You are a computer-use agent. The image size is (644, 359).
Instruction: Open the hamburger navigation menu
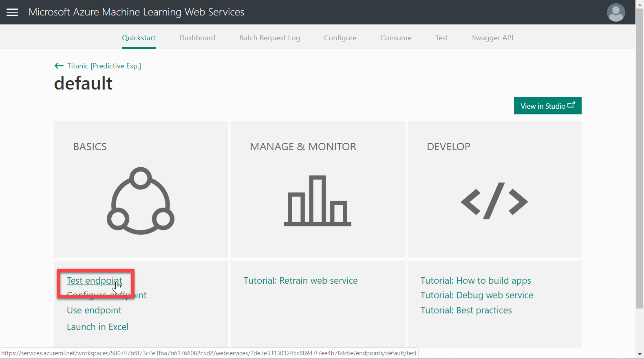(x=12, y=12)
